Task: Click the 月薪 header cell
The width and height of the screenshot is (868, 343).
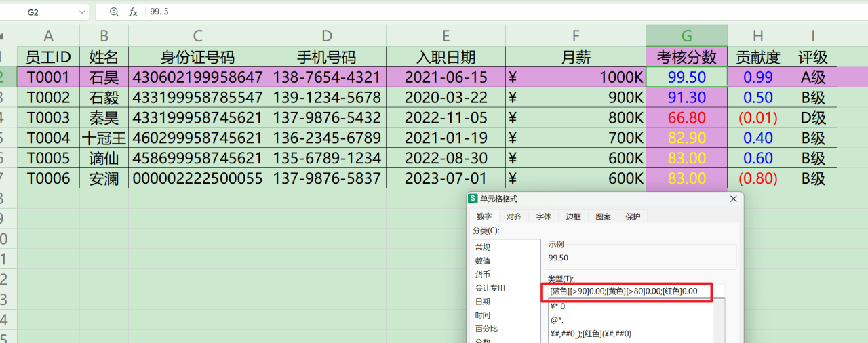Action: click(576, 57)
